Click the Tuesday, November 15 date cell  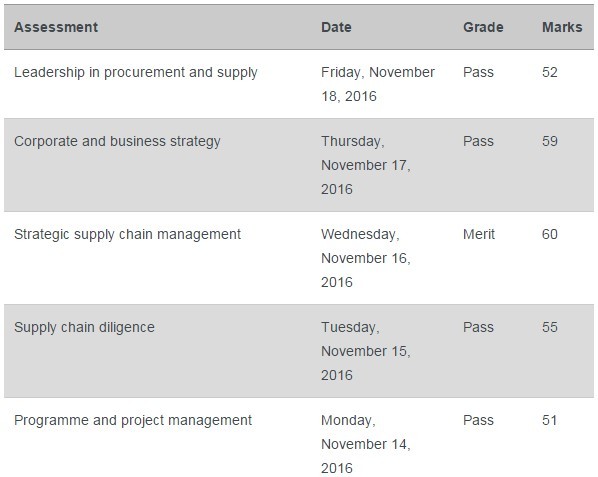(x=366, y=351)
